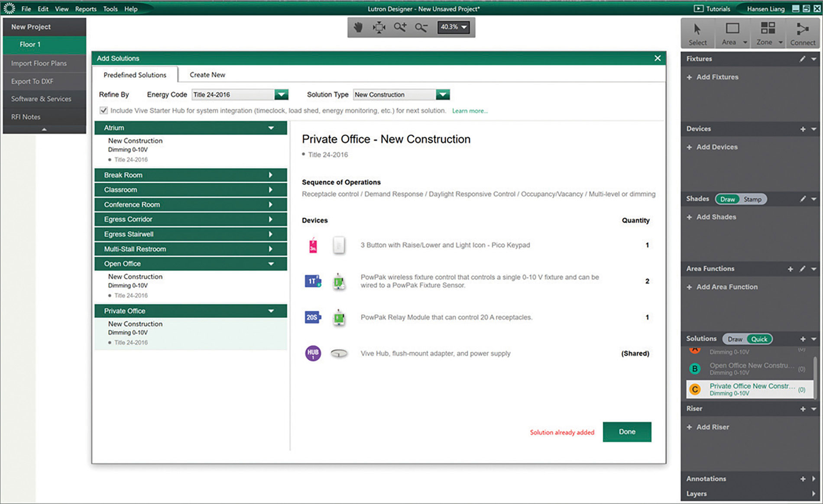This screenshot has height=504, width=823.
Task: Toggle Include Vive Starter Hub checkbox
Action: tap(104, 110)
